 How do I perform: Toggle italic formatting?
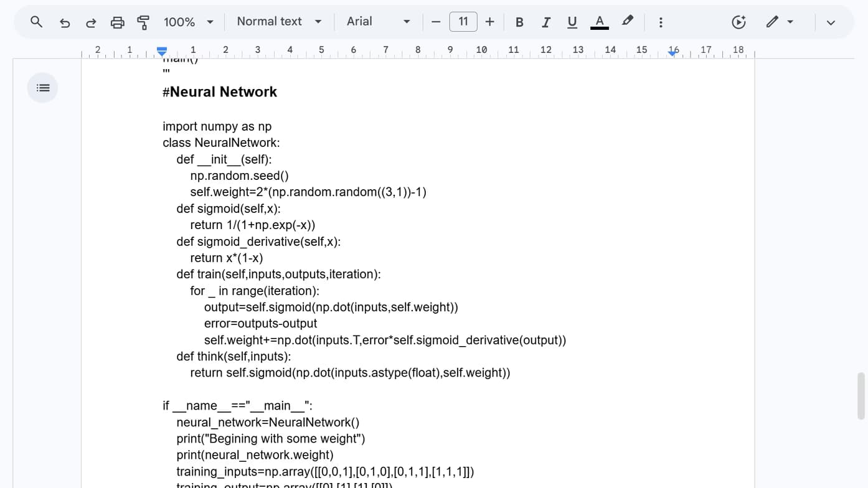click(545, 21)
